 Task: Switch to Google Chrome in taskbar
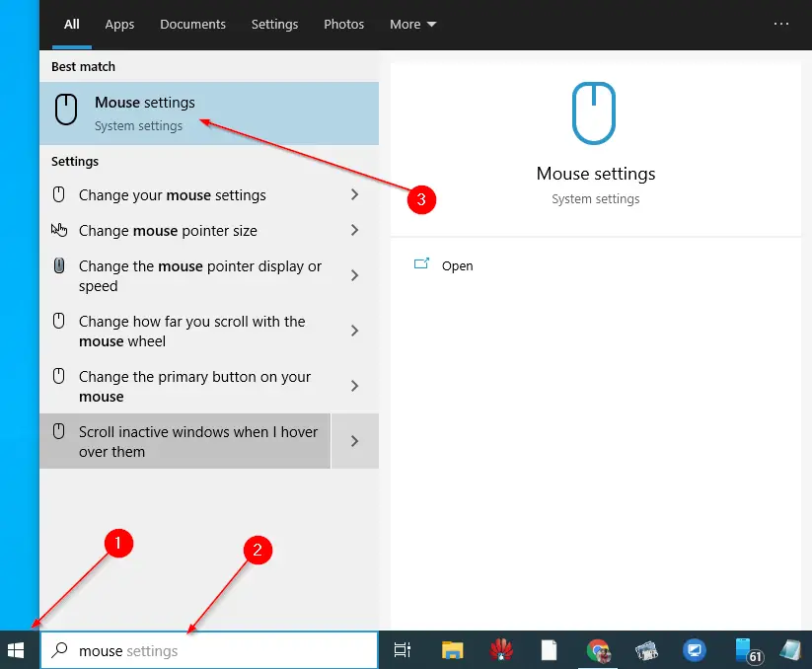pyautogui.click(x=598, y=651)
